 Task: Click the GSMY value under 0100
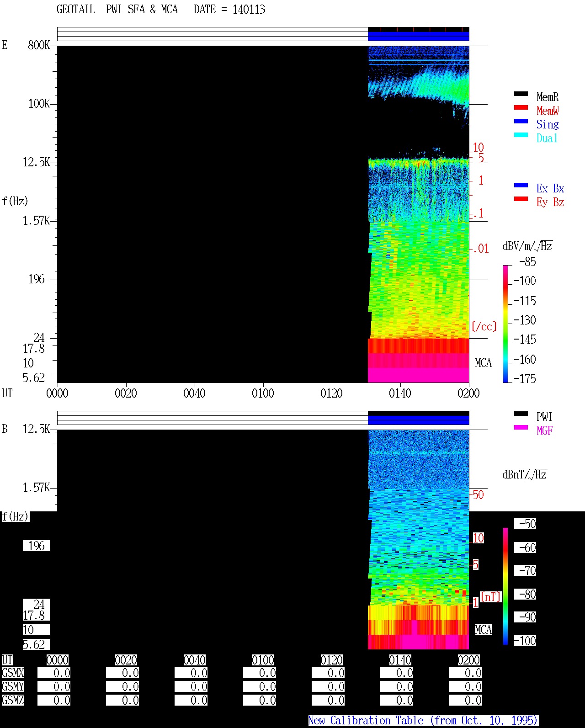point(260,687)
